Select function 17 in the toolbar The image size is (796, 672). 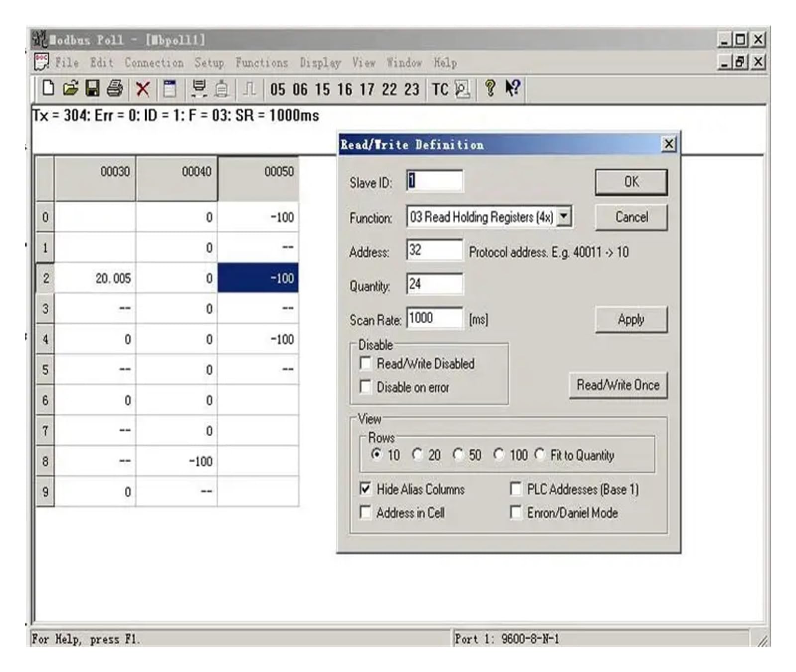pyautogui.click(x=367, y=90)
